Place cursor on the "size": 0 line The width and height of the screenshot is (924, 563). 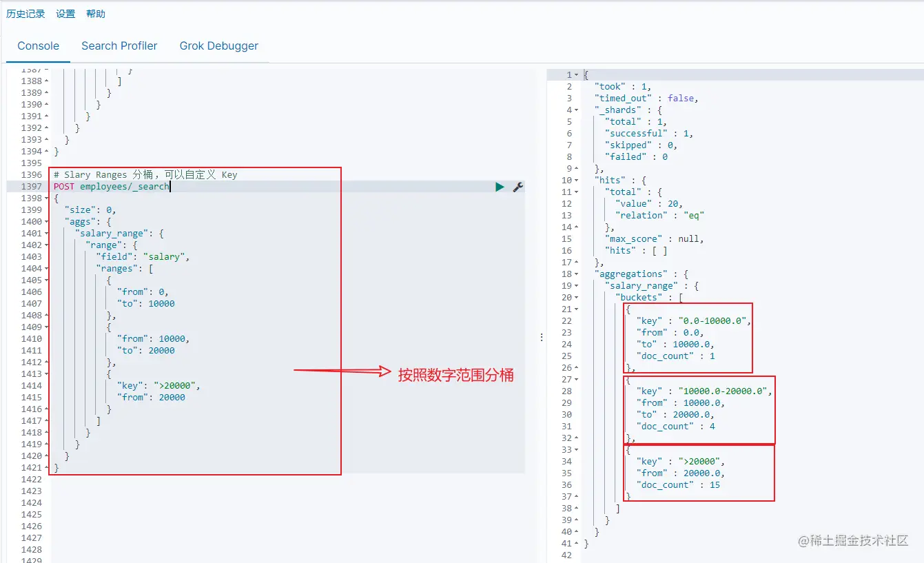(90, 210)
